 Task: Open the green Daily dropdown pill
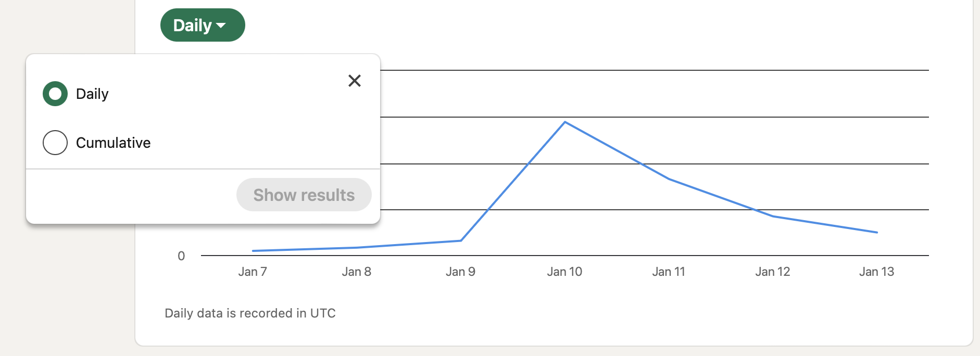point(202,25)
